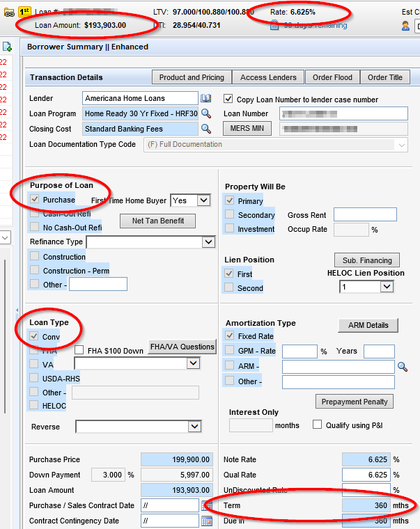The height and width of the screenshot is (529, 420).
Task: Click the ARM Details button
Action: click(368, 326)
